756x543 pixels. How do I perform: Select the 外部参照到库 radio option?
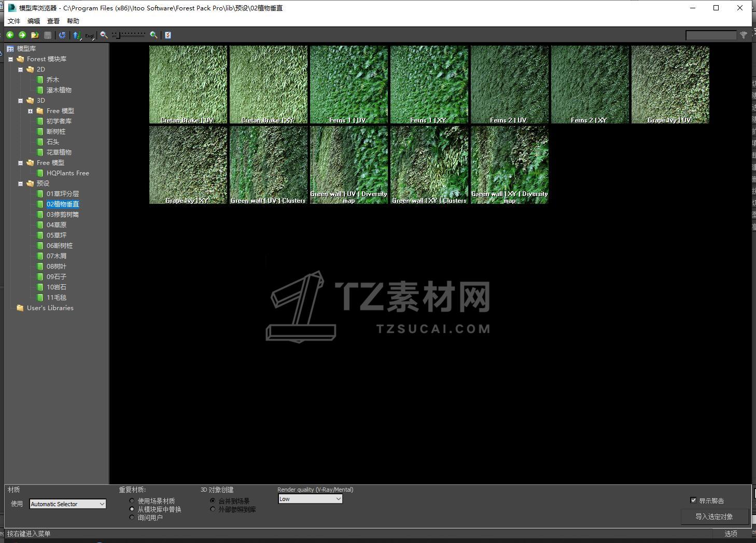pos(213,509)
